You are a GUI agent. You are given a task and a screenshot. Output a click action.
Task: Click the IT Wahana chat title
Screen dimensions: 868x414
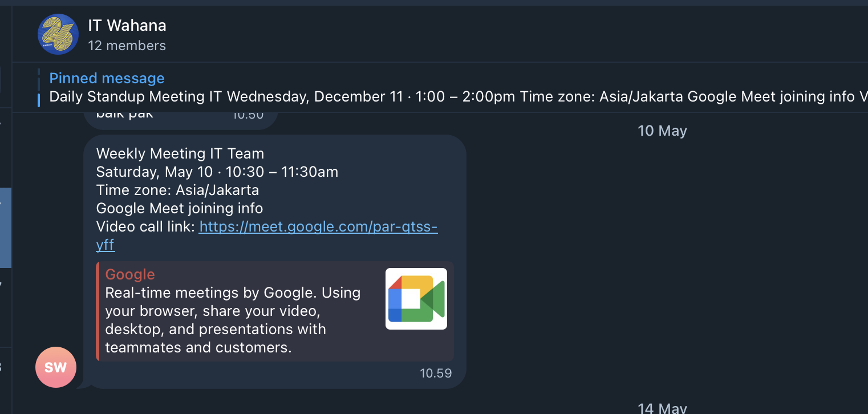[x=127, y=25]
